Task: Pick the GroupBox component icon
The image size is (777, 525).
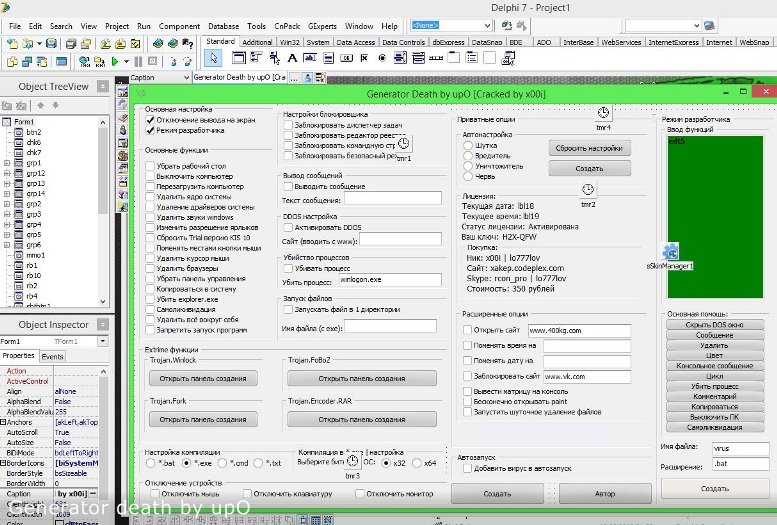Action: point(454,58)
